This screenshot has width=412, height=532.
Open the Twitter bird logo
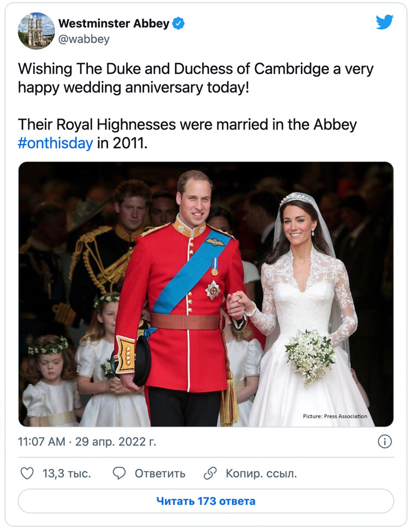coord(385,23)
